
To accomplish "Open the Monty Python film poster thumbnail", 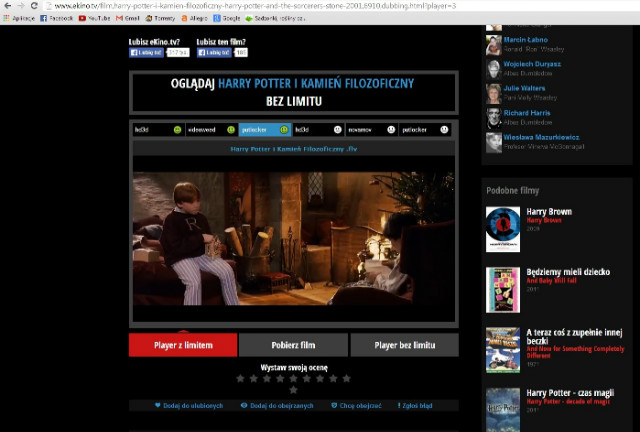I will (x=503, y=350).
